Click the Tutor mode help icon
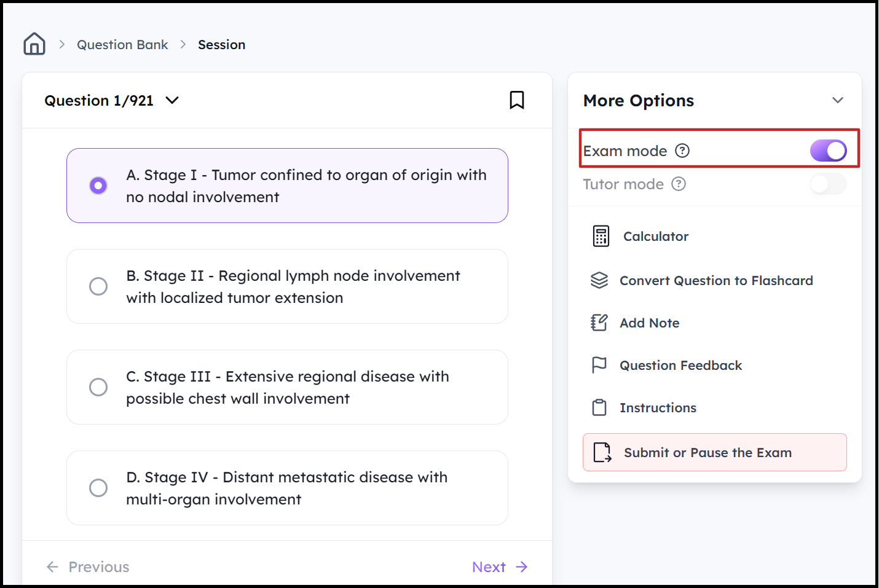 [x=679, y=184]
